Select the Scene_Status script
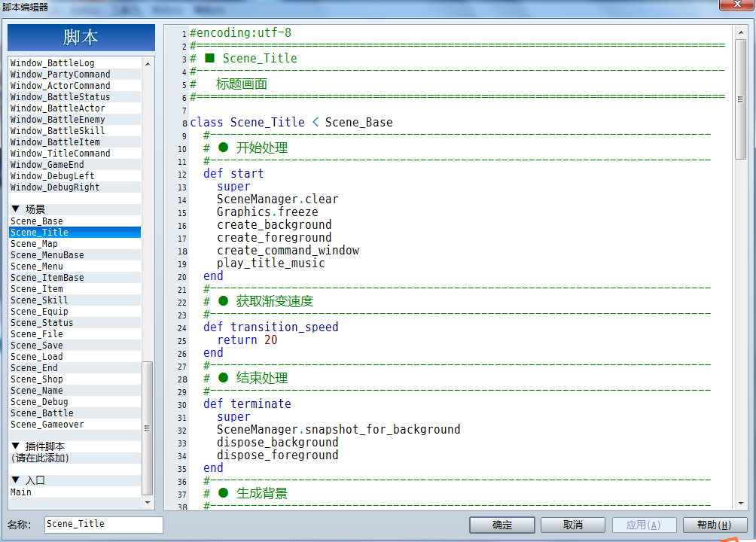The height and width of the screenshot is (542, 756). coord(75,323)
